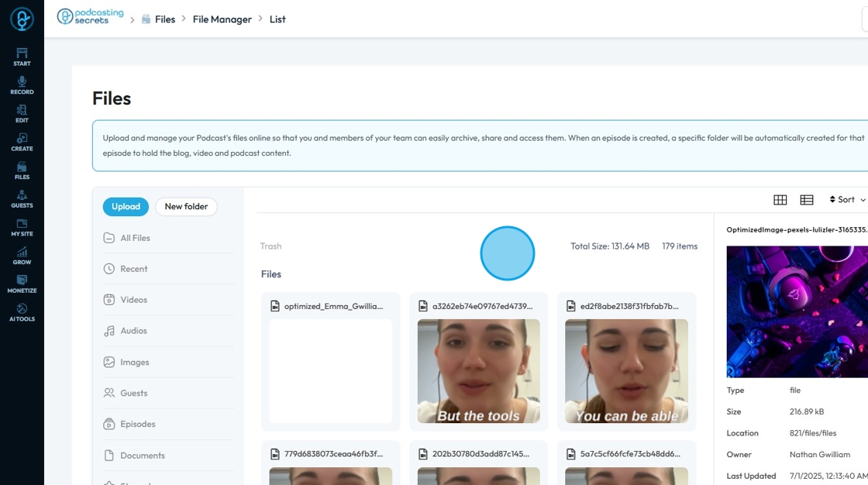
Task: Click the podcast logo at sidebar top
Action: pos(22,19)
